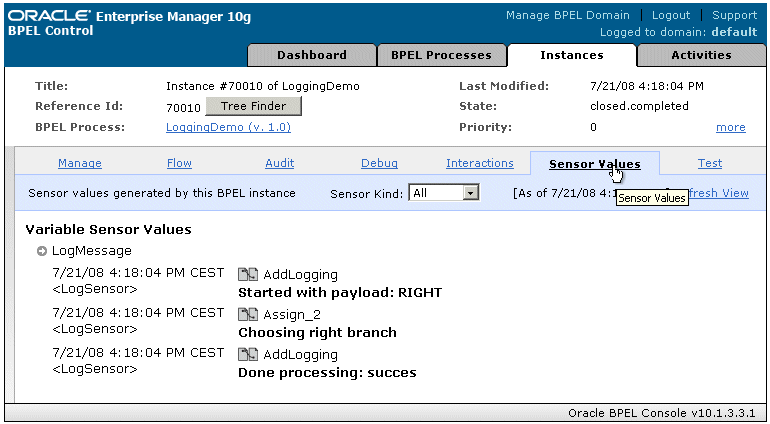The width and height of the screenshot is (770, 424).
Task: Click the activity icon next to Assign_2
Action: coord(248,314)
